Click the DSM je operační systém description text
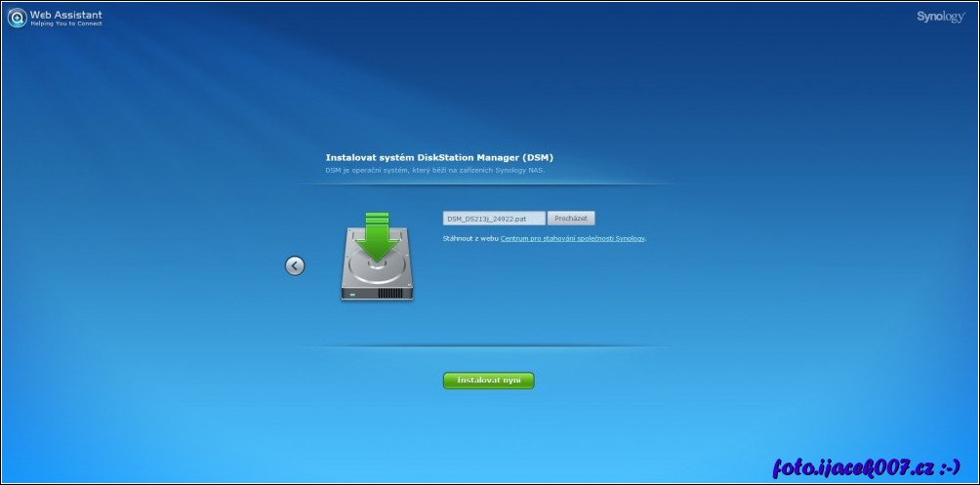The height and width of the screenshot is (485, 980). [x=435, y=170]
